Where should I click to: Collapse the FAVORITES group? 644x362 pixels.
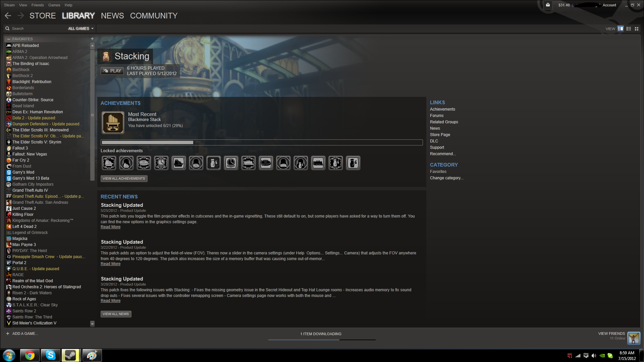[x=8, y=39]
